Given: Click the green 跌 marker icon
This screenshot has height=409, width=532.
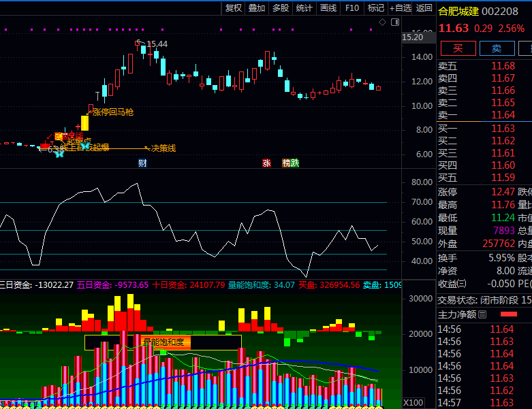Looking at the screenshot, I should 295,163.
